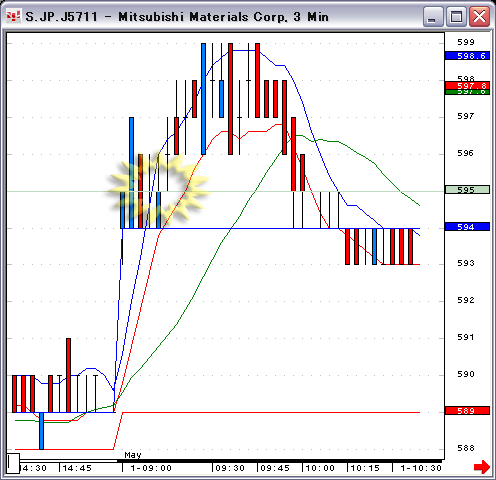The width and height of the screenshot is (496, 480).
Task: Click the 590 price axis label
Action: click(x=466, y=374)
